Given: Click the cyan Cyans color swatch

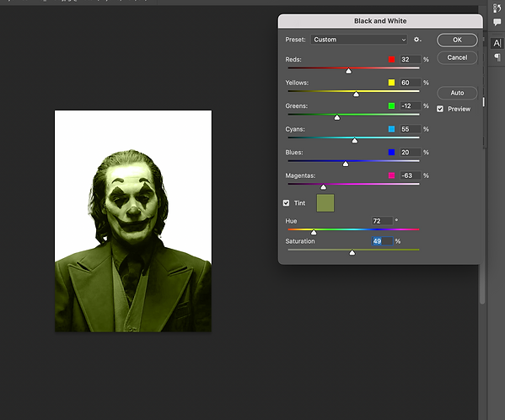Looking at the screenshot, I should click(391, 129).
